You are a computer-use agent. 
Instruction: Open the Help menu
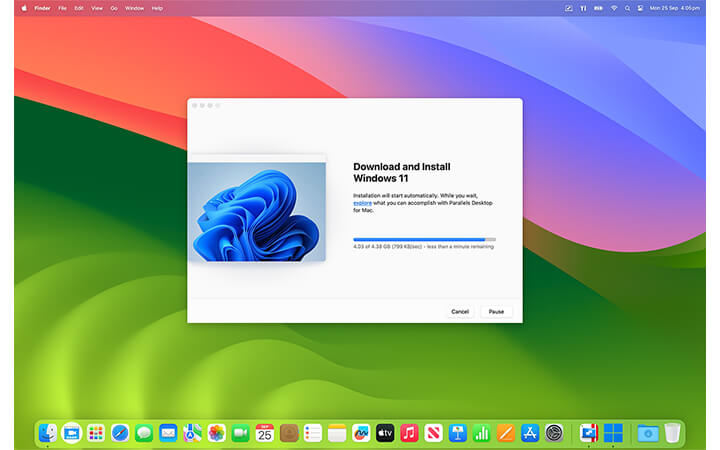(x=157, y=8)
